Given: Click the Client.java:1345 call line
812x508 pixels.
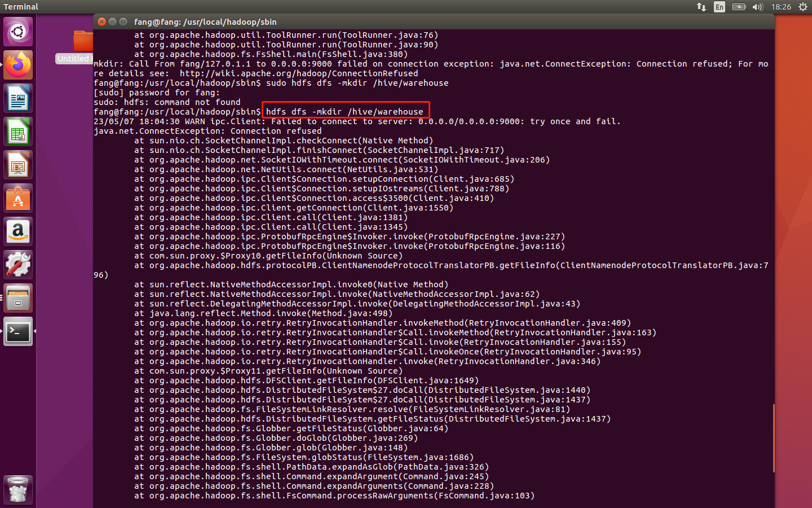Looking at the screenshot, I should [x=271, y=227].
